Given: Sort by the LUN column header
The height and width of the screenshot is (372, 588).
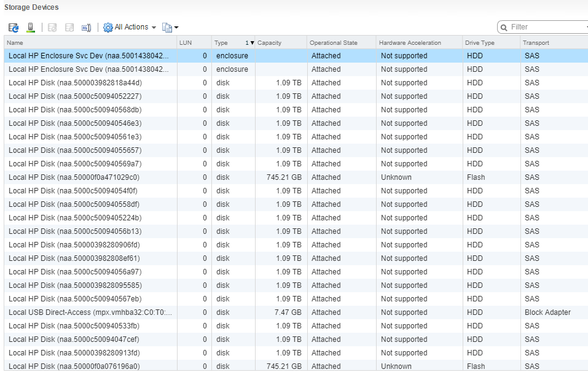Looking at the screenshot, I should tap(194, 43).
